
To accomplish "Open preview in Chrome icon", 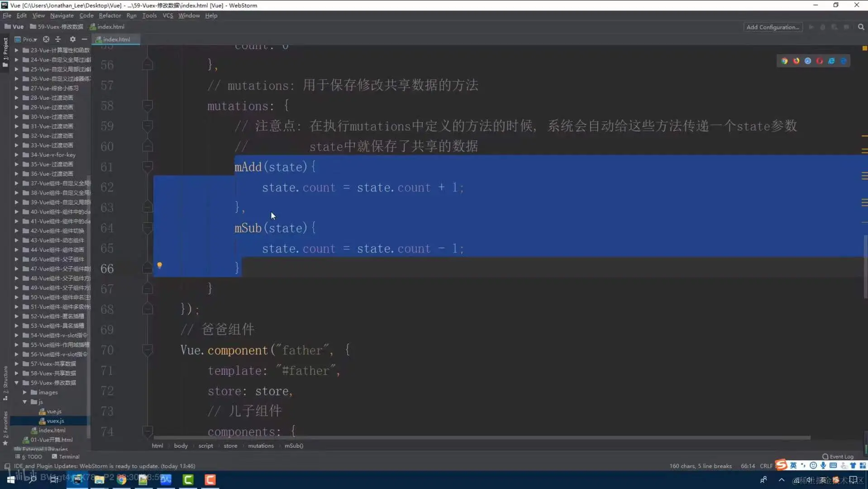I will click(784, 60).
